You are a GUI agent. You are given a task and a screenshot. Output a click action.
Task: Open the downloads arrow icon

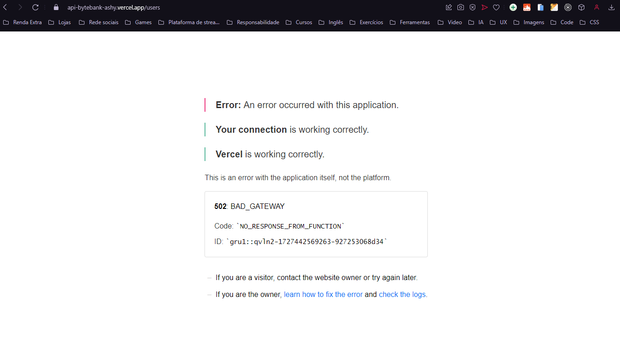tap(611, 7)
